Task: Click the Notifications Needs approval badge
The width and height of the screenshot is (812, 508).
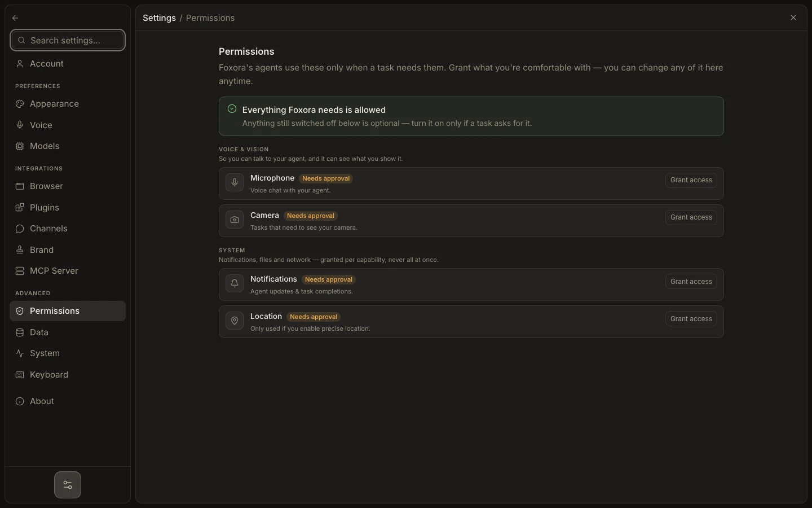Action: 329,280
